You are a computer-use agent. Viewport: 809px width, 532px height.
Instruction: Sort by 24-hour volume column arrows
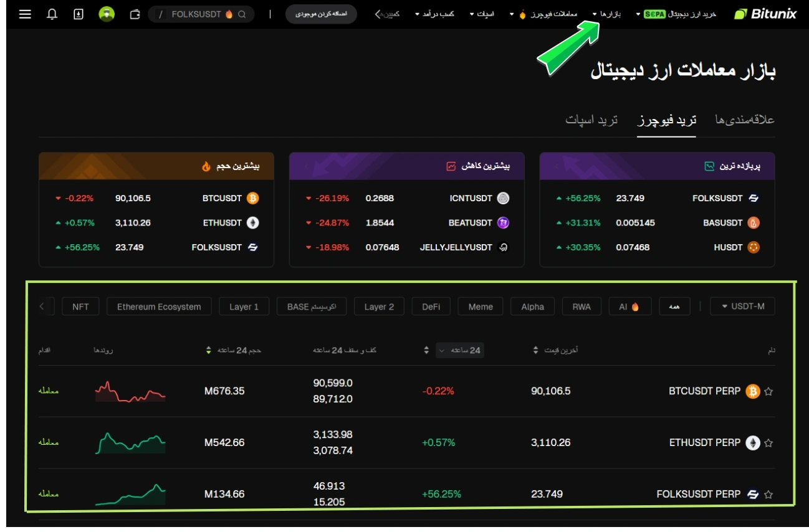[x=209, y=351]
